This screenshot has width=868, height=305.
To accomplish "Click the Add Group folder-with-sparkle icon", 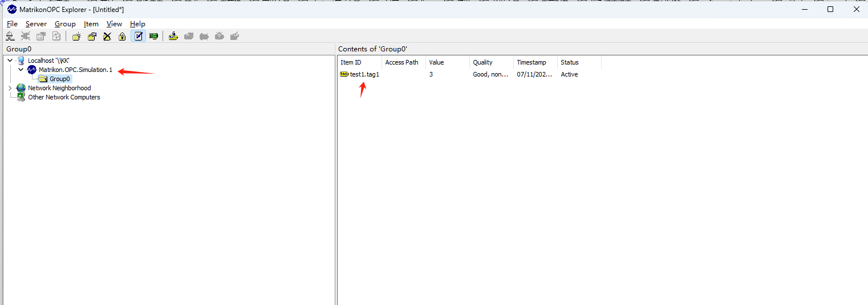I will 76,36.
